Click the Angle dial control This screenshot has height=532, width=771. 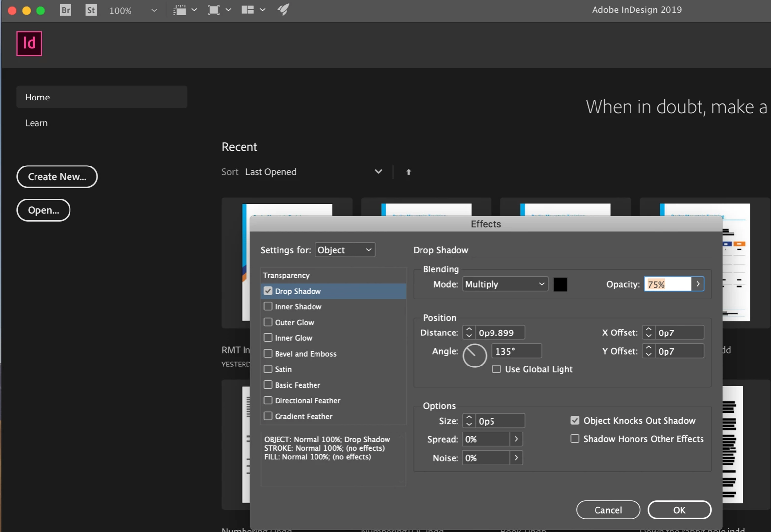(475, 356)
